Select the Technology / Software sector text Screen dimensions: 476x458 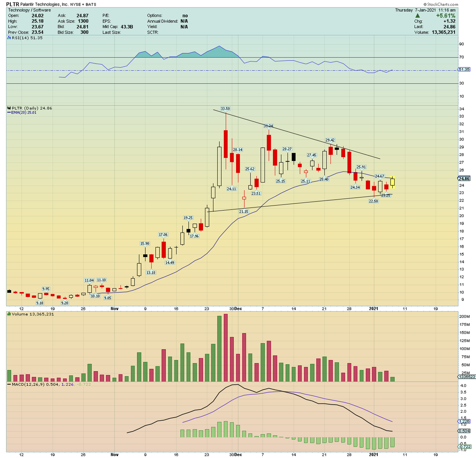click(x=29, y=10)
